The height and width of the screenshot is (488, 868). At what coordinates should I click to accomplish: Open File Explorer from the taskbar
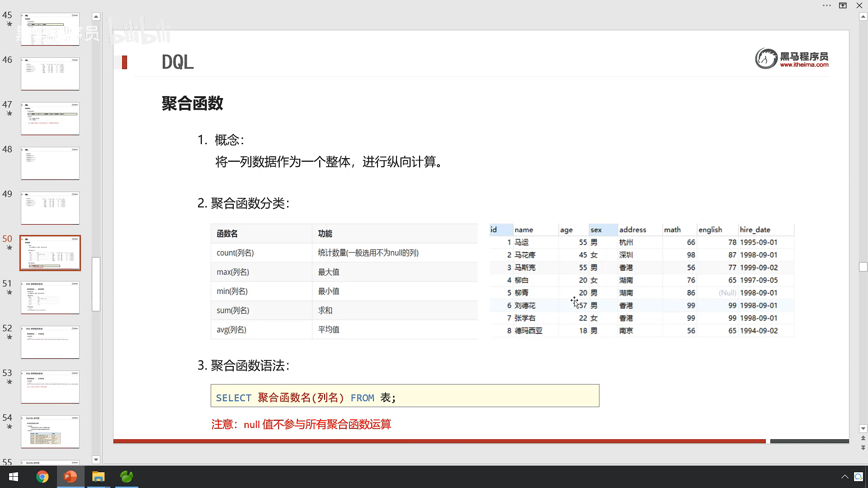tap(98, 477)
